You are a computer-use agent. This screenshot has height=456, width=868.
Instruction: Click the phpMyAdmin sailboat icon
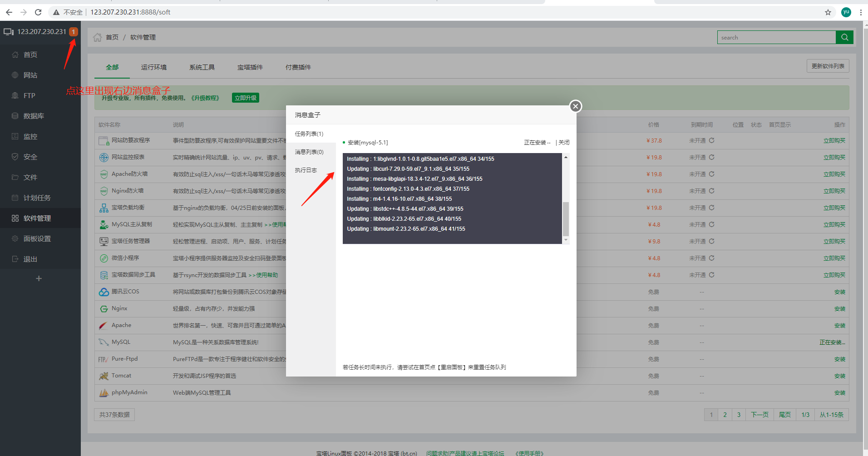104,393
